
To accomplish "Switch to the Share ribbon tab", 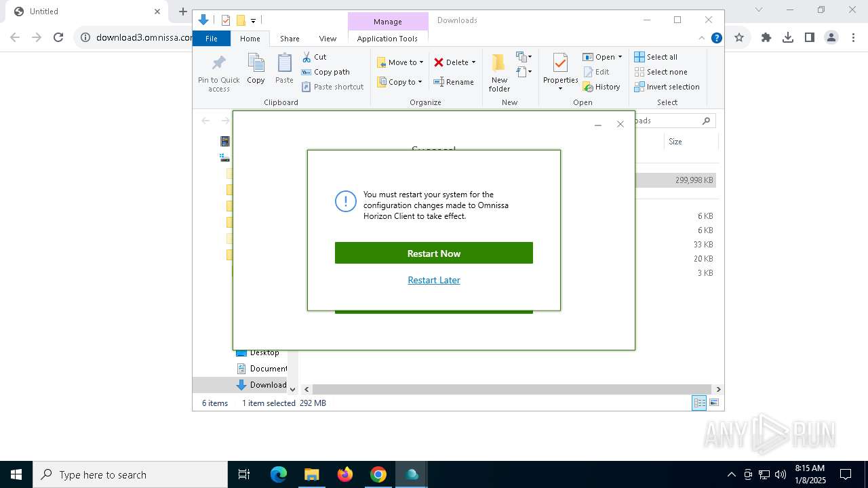I will point(290,39).
